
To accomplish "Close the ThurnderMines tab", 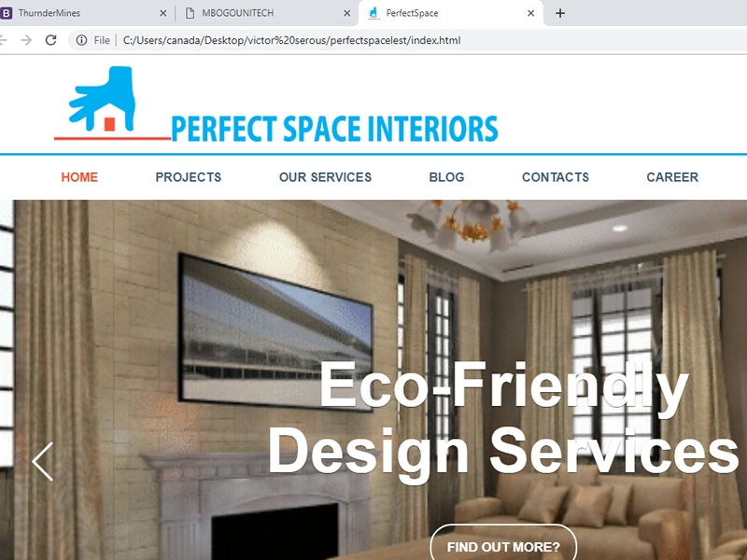I will [162, 13].
